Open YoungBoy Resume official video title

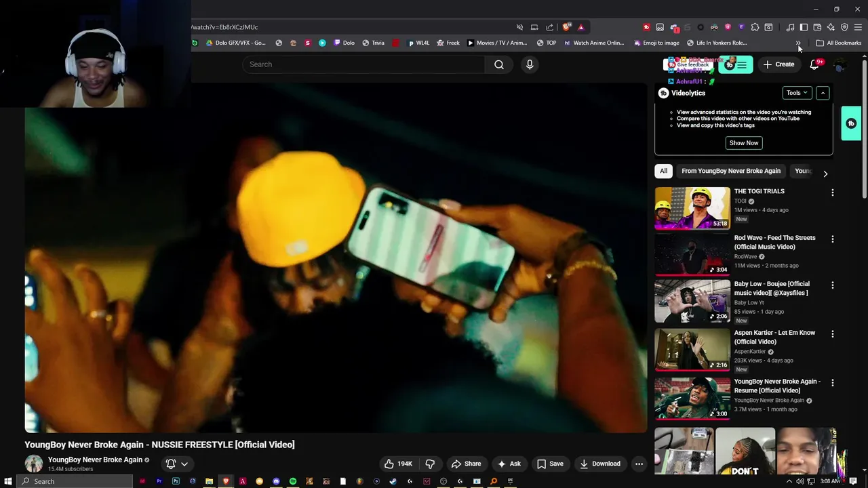coord(777,386)
